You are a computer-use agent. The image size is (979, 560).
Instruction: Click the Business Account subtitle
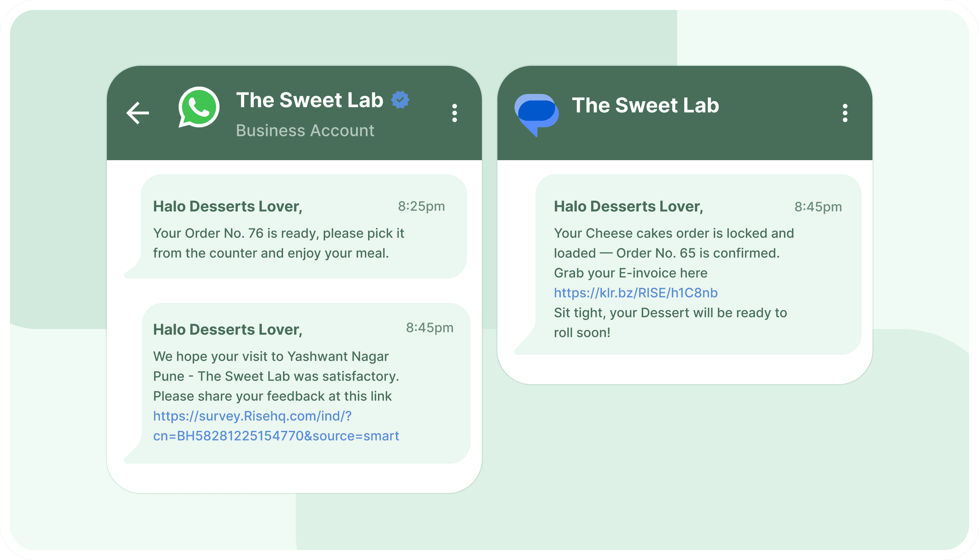pos(305,130)
